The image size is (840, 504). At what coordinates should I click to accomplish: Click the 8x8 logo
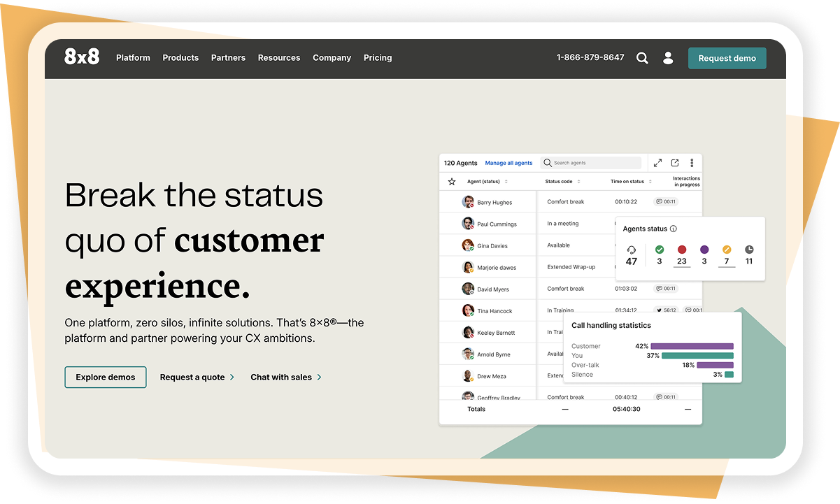82,57
